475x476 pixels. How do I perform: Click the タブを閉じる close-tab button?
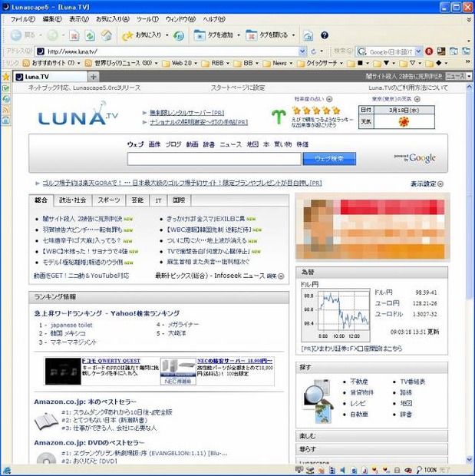267,35
